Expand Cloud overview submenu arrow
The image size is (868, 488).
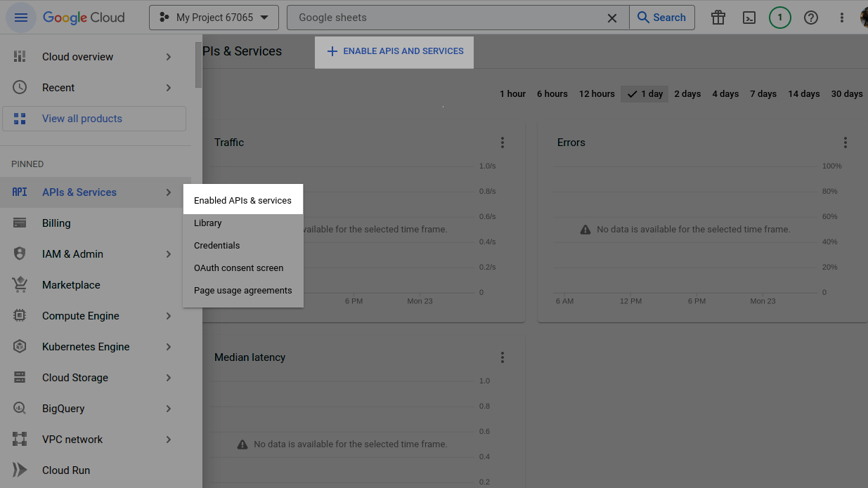coord(169,57)
